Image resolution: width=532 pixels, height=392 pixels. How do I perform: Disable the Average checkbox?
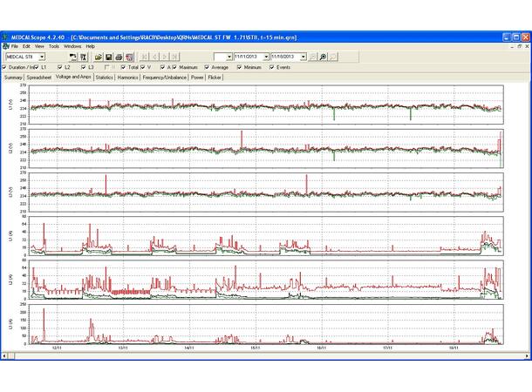click(x=207, y=67)
